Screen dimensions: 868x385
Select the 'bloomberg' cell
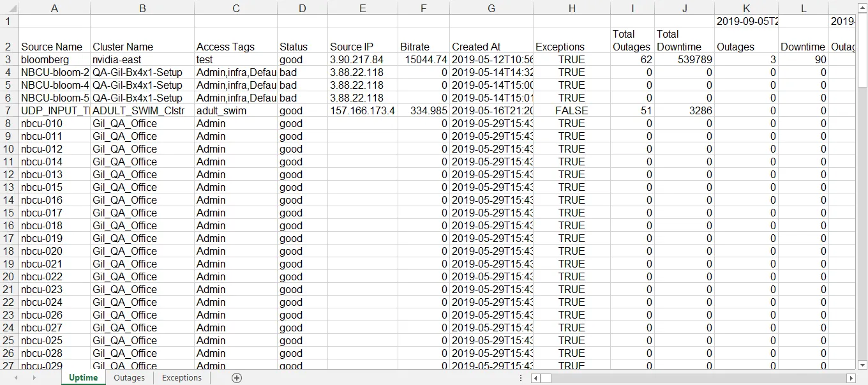coord(54,59)
